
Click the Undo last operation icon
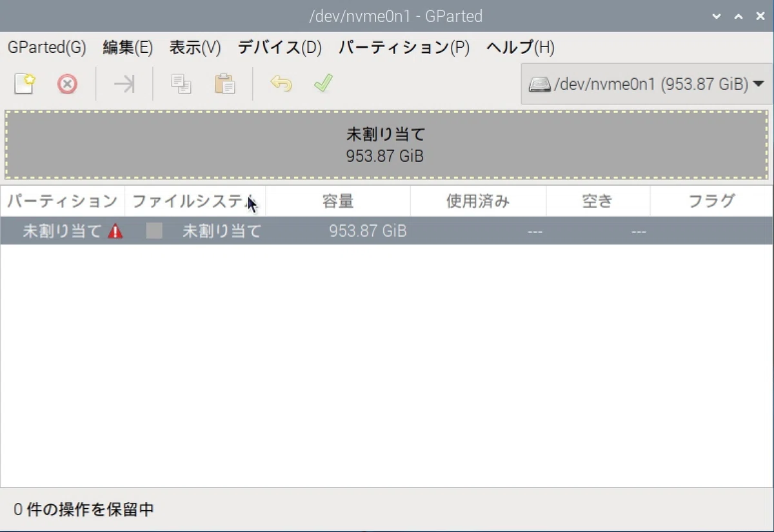[281, 84]
